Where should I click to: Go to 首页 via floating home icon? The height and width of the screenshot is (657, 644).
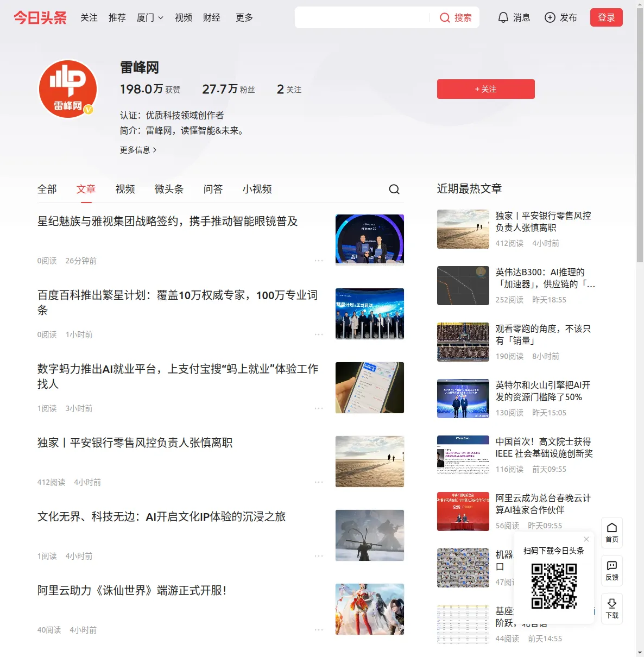pos(612,533)
